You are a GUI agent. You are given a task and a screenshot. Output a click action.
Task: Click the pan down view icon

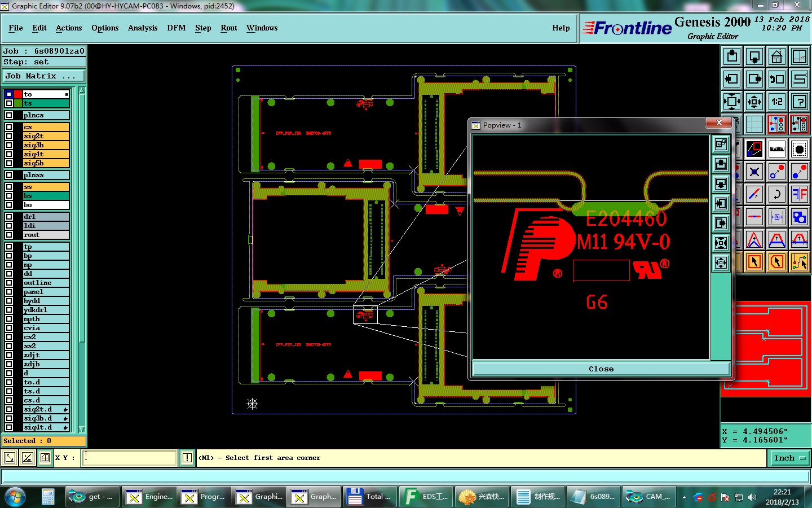754,56
